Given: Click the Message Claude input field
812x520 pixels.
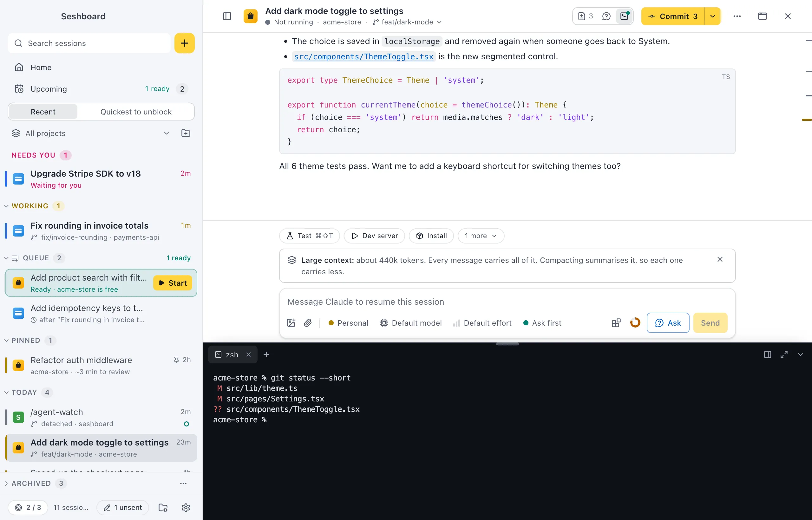Looking at the screenshot, I should point(507,302).
